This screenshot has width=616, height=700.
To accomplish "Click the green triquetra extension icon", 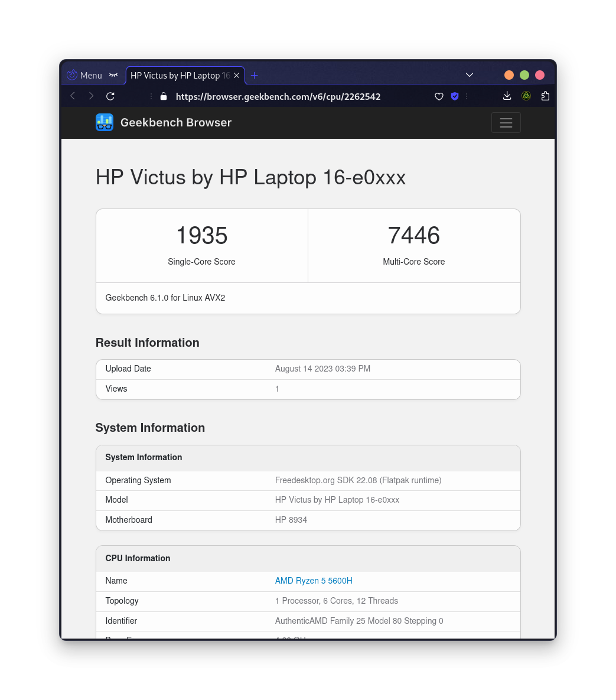I will 526,96.
